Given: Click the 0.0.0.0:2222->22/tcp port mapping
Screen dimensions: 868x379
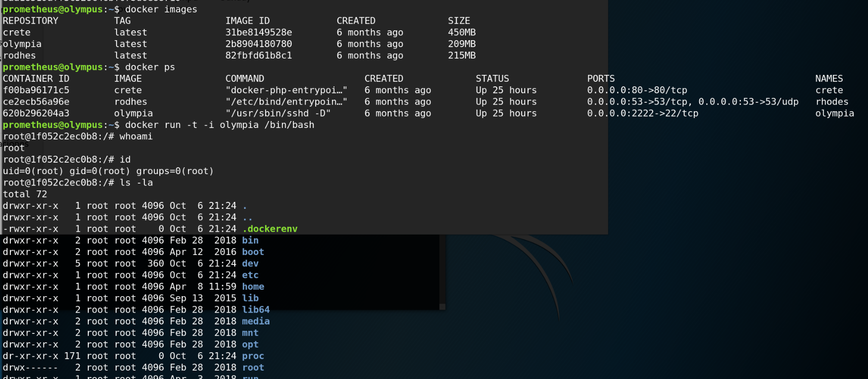Looking at the screenshot, I should [643, 113].
